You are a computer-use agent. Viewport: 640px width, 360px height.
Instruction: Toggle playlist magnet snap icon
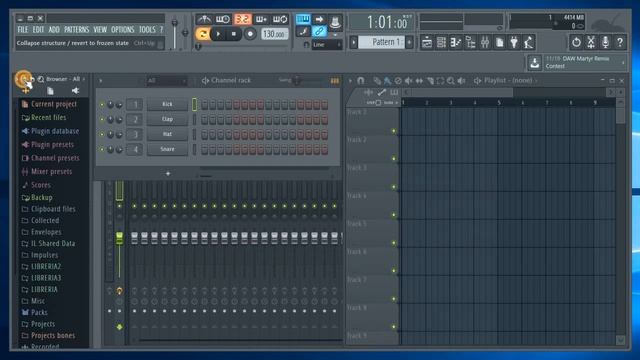coord(360,80)
